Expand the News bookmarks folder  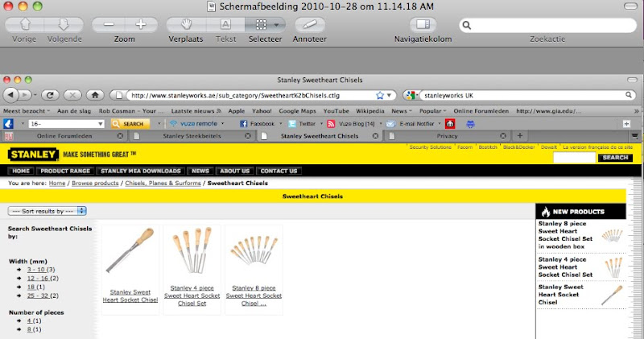click(402, 111)
